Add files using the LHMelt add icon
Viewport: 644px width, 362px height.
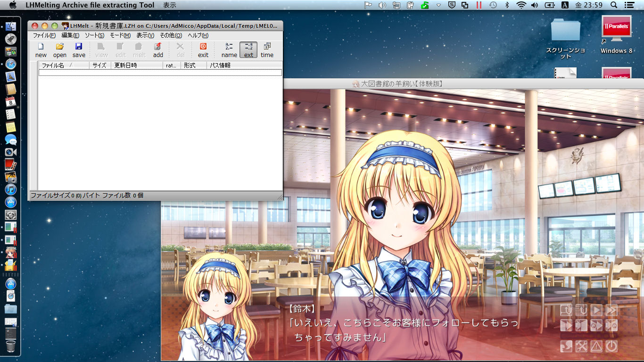(x=158, y=50)
